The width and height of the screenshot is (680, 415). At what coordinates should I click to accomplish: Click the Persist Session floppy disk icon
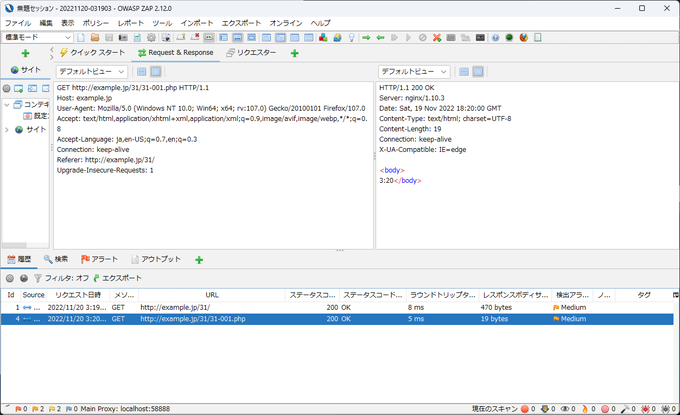[x=109, y=38]
